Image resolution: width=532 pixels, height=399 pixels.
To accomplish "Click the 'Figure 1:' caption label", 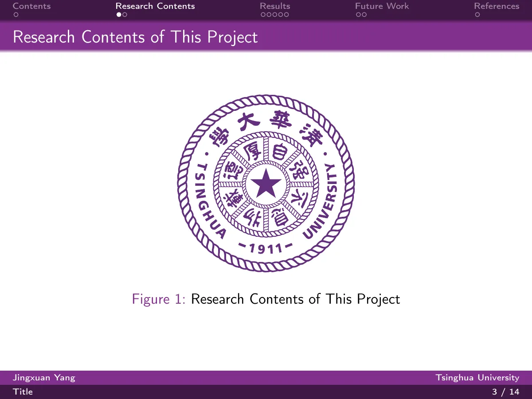I will click(x=158, y=299).
